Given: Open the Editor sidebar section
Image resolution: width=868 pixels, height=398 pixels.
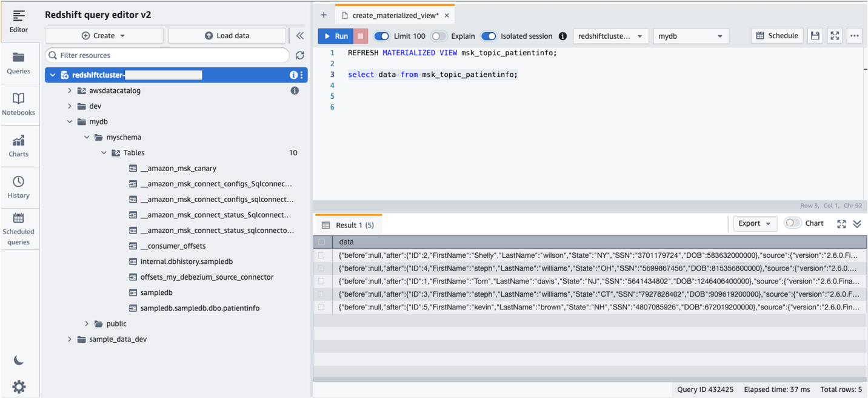Looking at the screenshot, I should coord(19,21).
